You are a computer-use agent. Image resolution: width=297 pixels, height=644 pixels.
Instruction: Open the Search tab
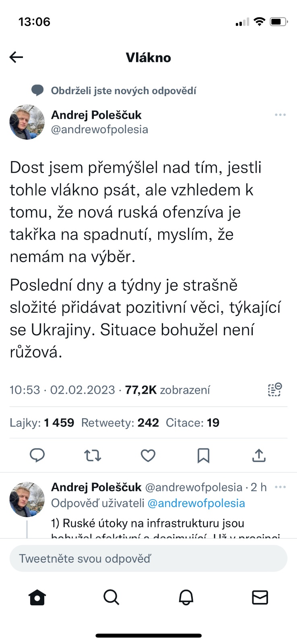point(111,598)
